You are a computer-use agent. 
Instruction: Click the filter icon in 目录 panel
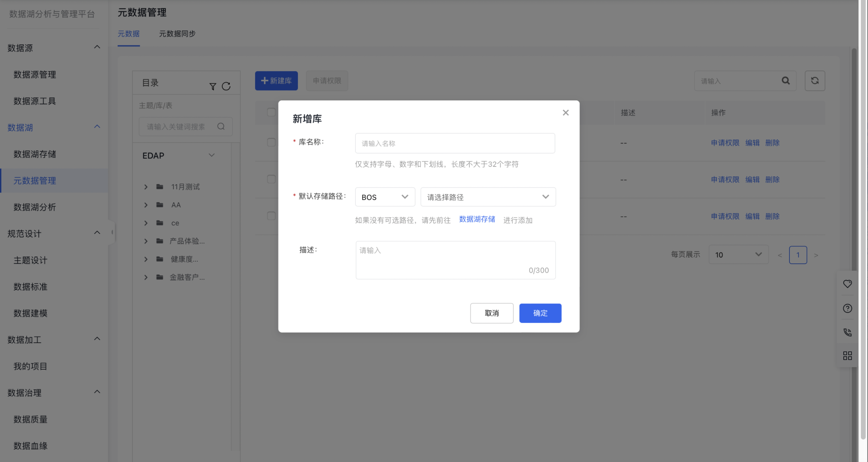pyautogui.click(x=213, y=86)
